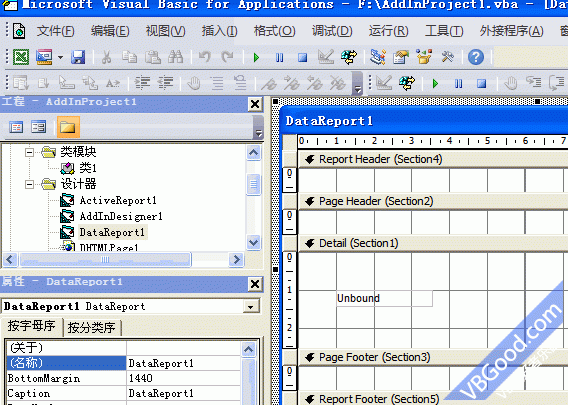Click View Object in the Project Explorer
Viewport: 568px width, 405px height.
point(39,127)
